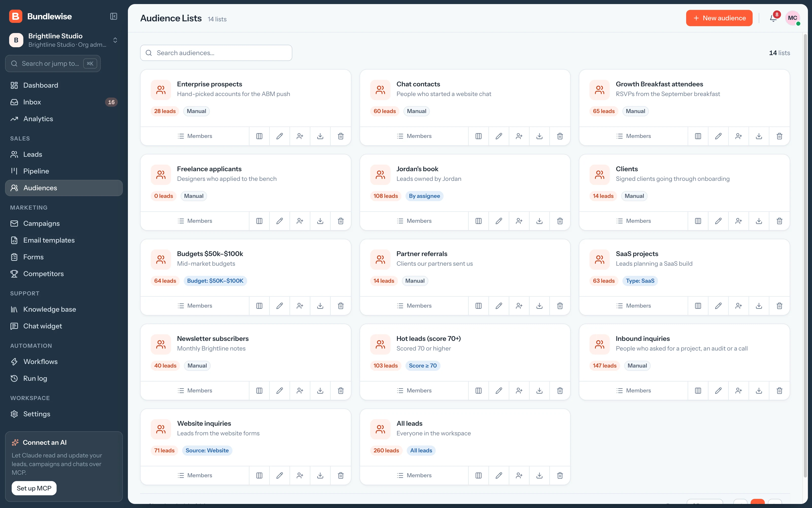Screen dimensions: 812x508
Task: Click the New audience button
Action: coord(719,18)
